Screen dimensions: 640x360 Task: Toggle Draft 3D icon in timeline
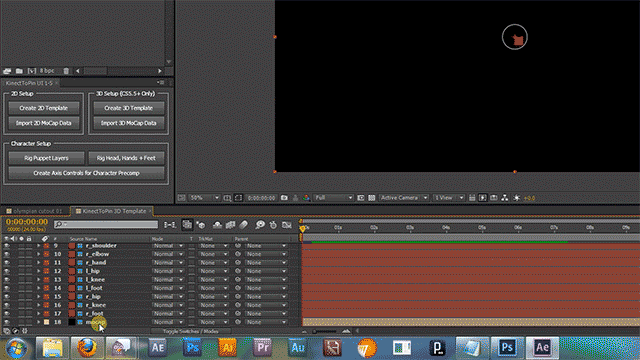201,225
